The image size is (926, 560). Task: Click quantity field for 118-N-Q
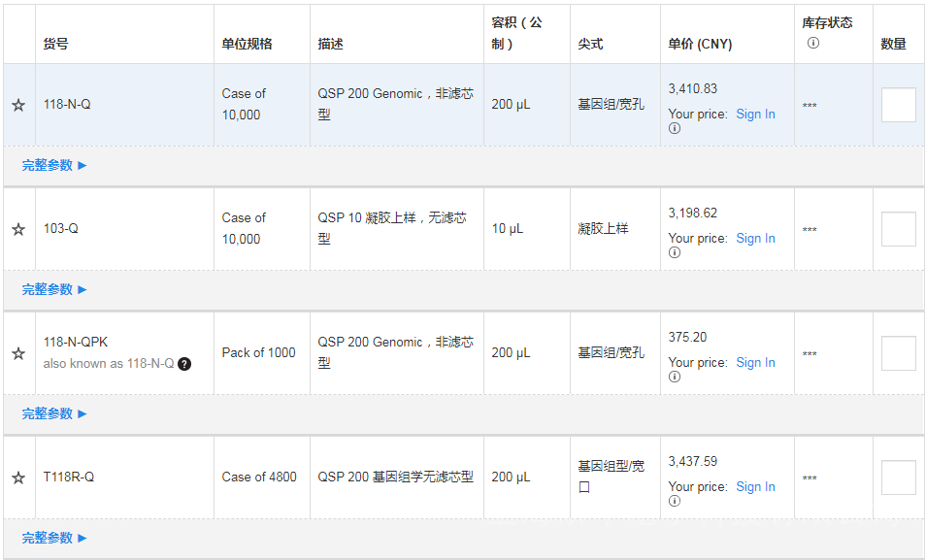tap(898, 105)
